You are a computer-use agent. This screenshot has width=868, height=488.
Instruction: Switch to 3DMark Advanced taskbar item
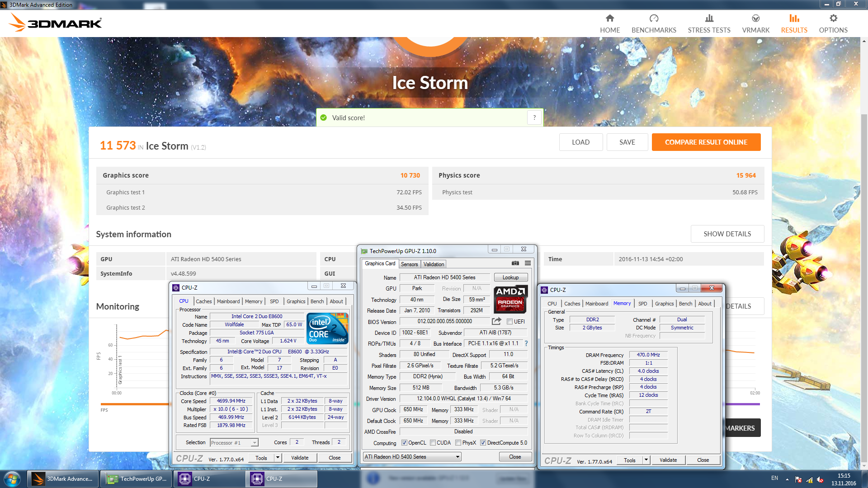63,479
